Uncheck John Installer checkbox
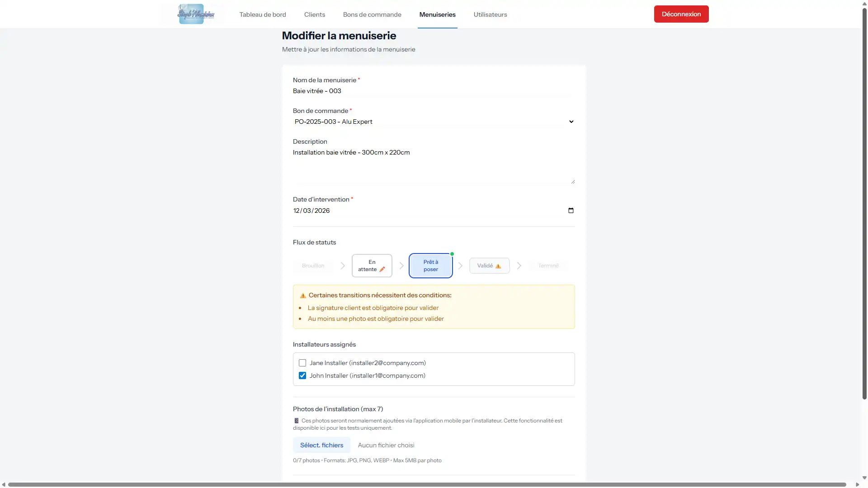Screen dimensions: 868x488 302,375
